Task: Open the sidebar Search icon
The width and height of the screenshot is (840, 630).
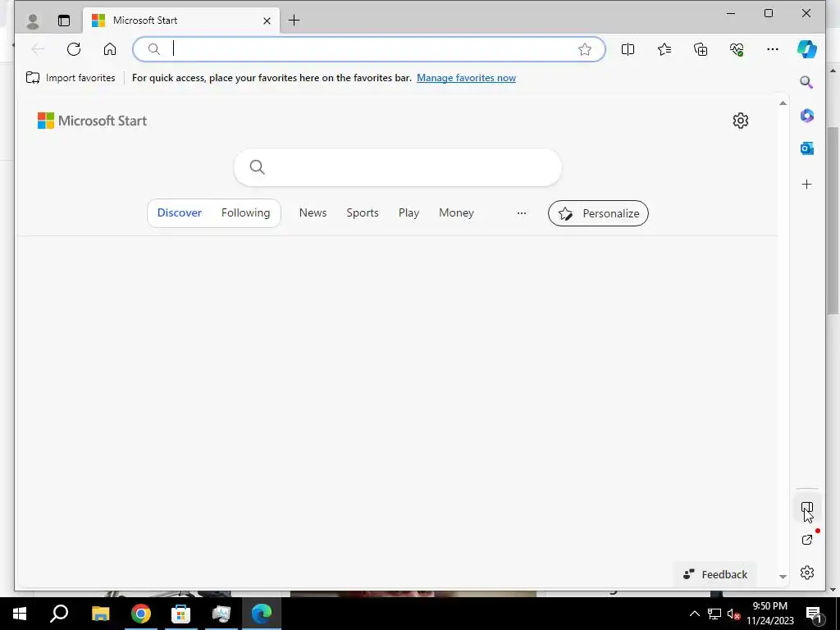Action: 807,82
